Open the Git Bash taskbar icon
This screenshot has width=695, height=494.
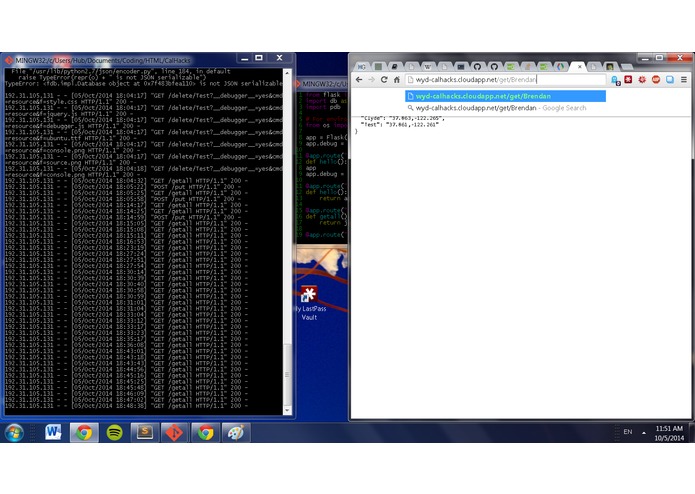tap(175, 432)
